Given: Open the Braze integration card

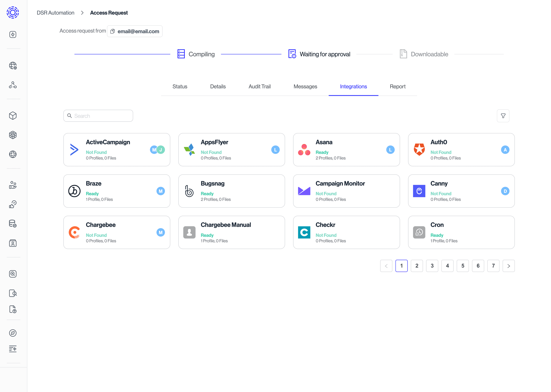Looking at the screenshot, I should coord(117,191).
